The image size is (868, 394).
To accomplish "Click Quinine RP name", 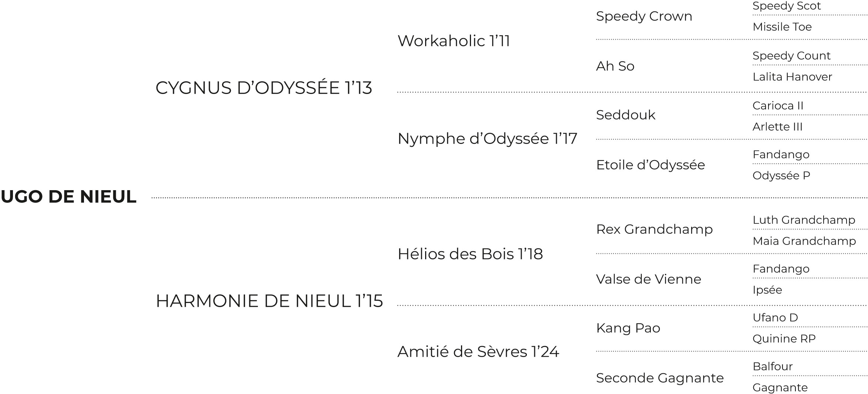I will [x=784, y=339].
